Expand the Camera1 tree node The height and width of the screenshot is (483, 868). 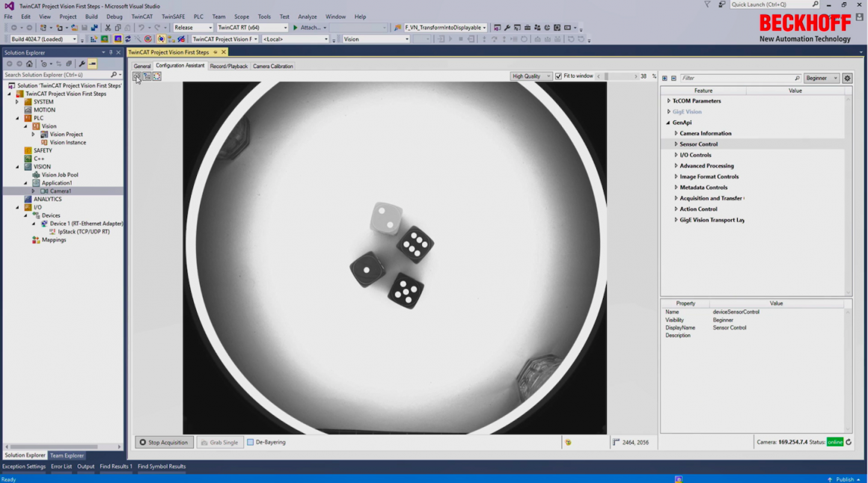point(33,191)
